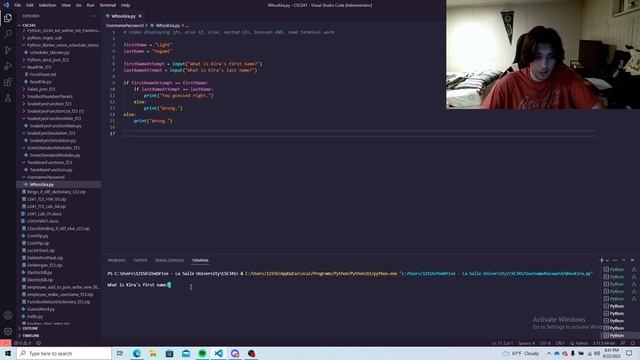This screenshot has height=360, width=640.
Task: Open ElectricBill.py in the explorer
Action: pos(40,272)
